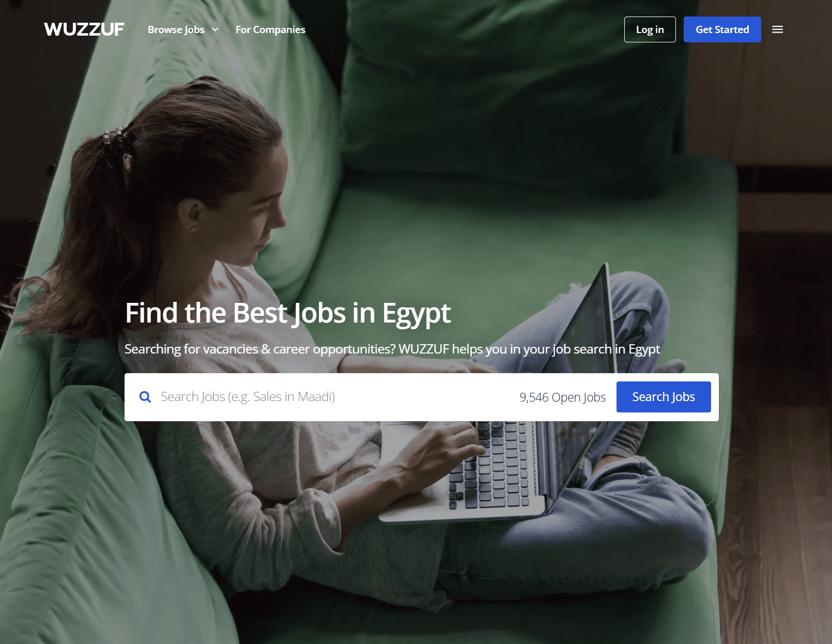Select the Get Started button
This screenshot has width=832, height=644.
(722, 29)
